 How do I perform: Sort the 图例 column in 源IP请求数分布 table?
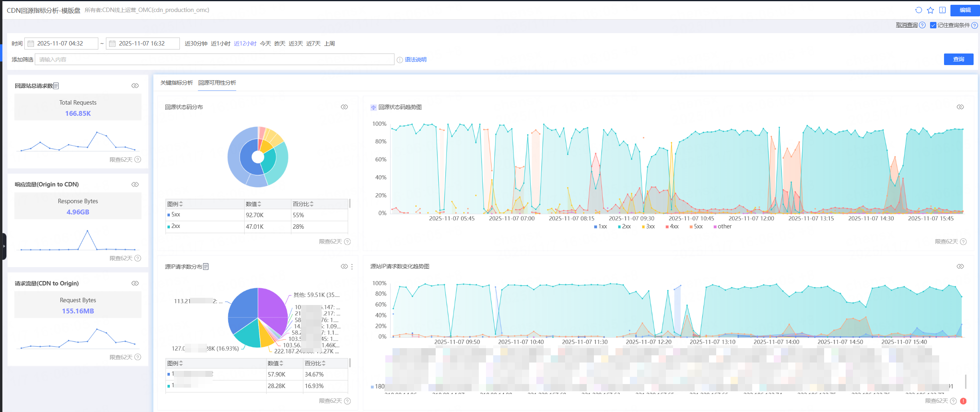[181, 363]
